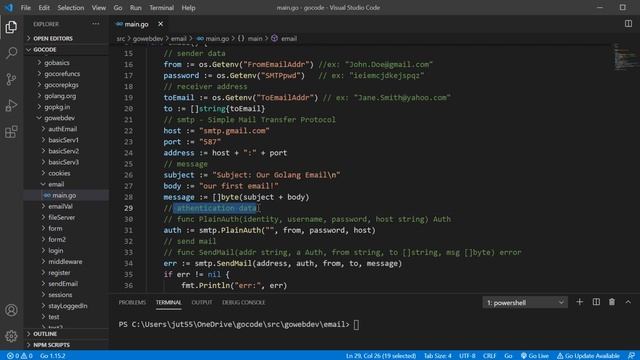Open the Run and Debug view

point(11,105)
